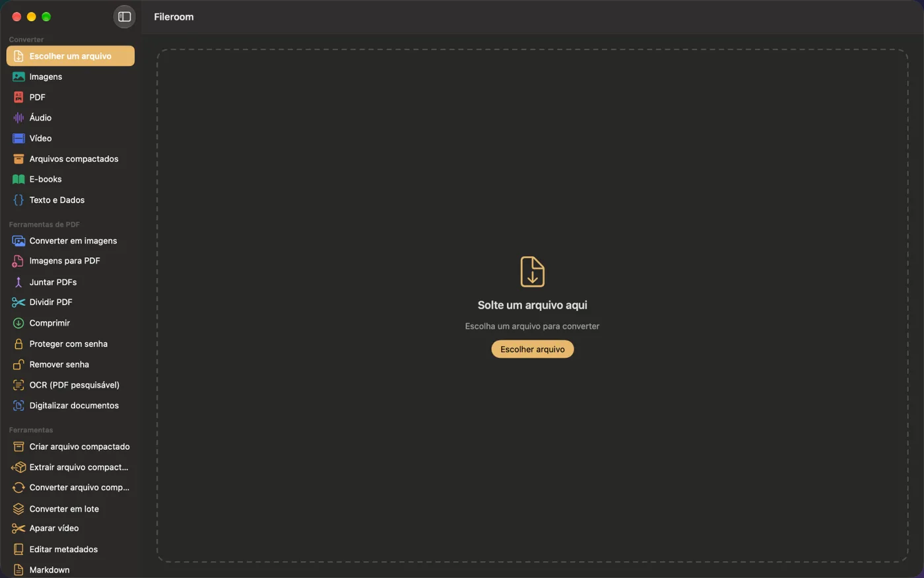This screenshot has width=924, height=578.
Task: Open the Áudio waveform icon
Action: (x=18, y=118)
